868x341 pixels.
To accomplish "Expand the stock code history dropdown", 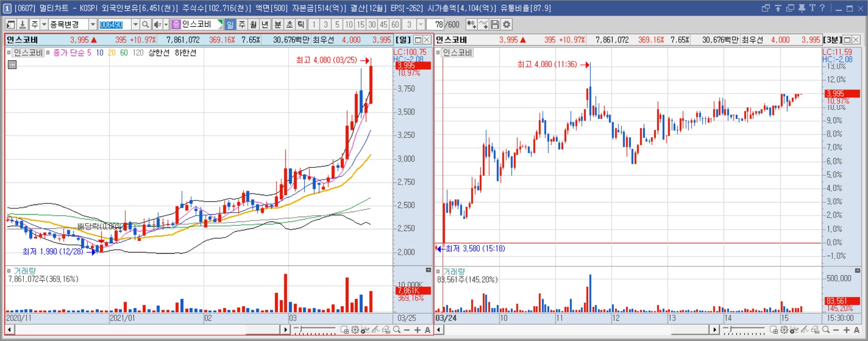I will (x=135, y=24).
